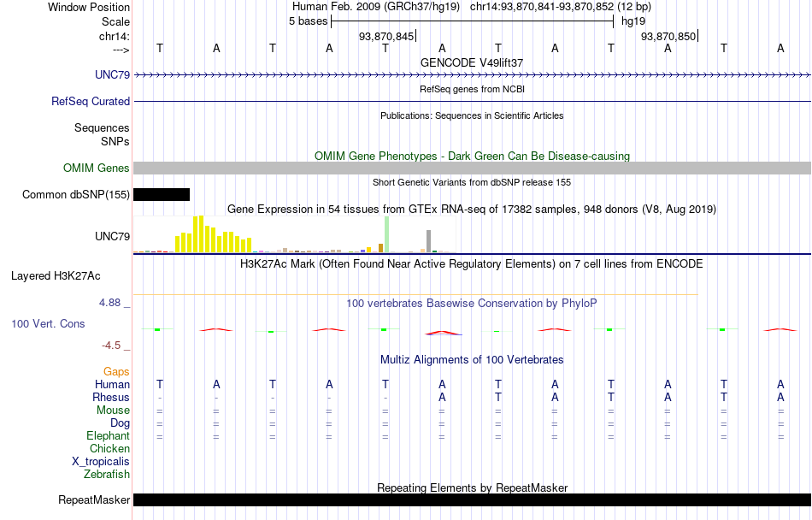Select the Rhesus species row label
Viewport: 812px width, 520px height.
point(111,397)
